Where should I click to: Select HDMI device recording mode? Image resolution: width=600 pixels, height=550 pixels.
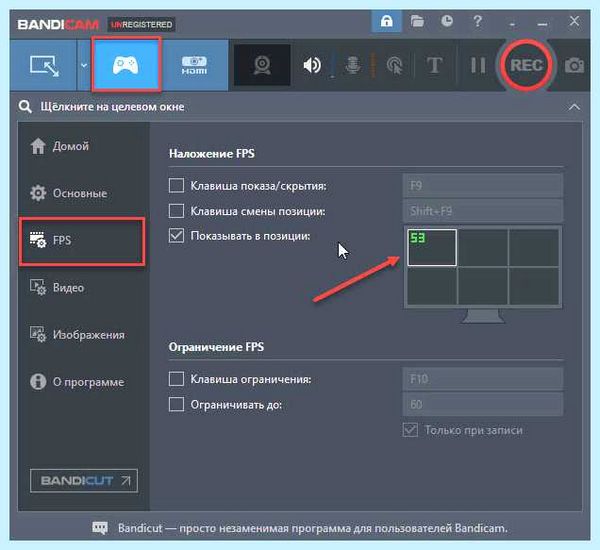194,65
